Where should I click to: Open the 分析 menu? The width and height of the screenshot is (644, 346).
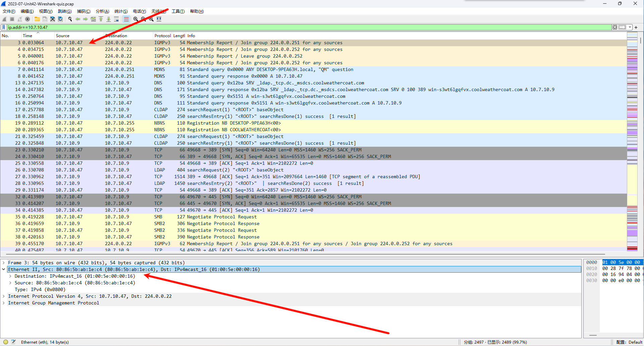[x=102, y=11]
